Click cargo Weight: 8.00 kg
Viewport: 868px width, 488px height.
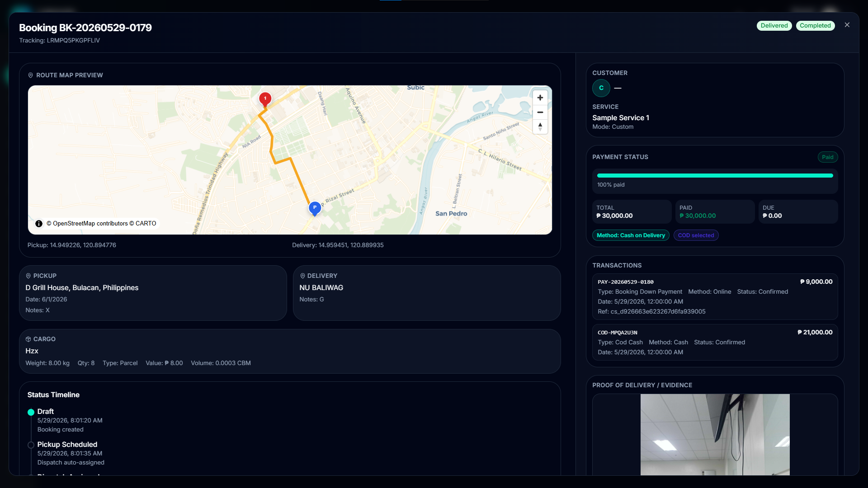pyautogui.click(x=47, y=363)
